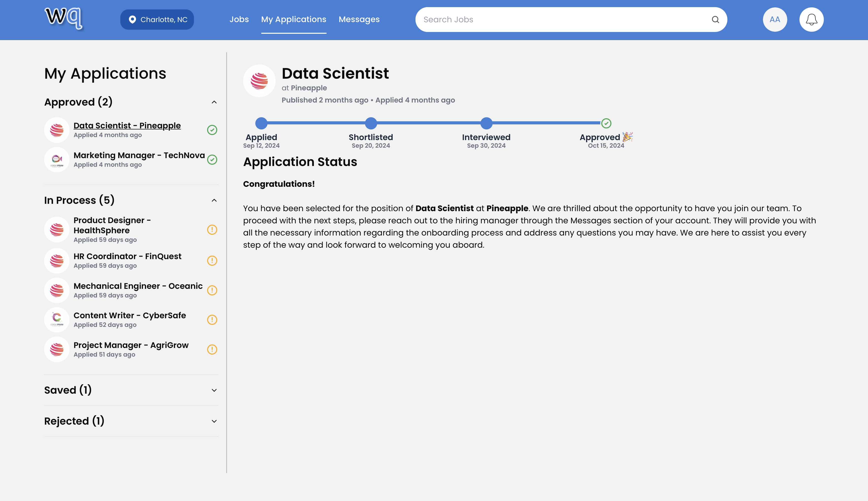The image size is (868, 501).
Task: Click the TechNova logo in applications list
Action: (57, 160)
